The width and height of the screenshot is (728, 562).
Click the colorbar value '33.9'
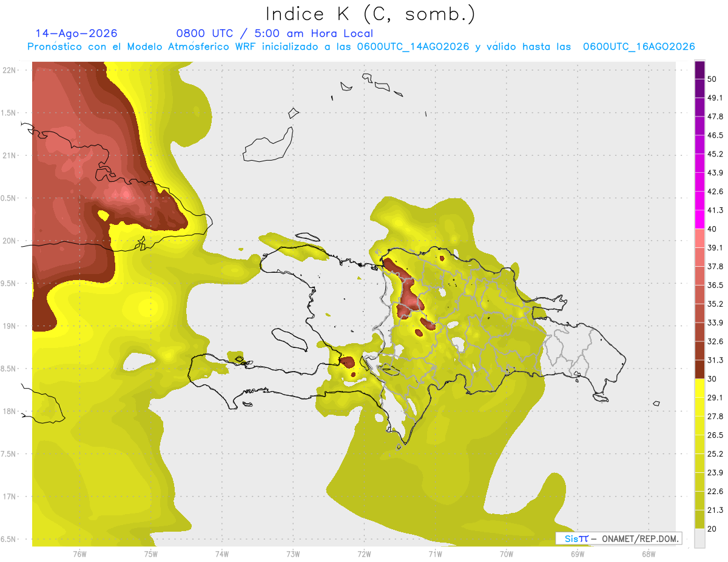pos(715,323)
